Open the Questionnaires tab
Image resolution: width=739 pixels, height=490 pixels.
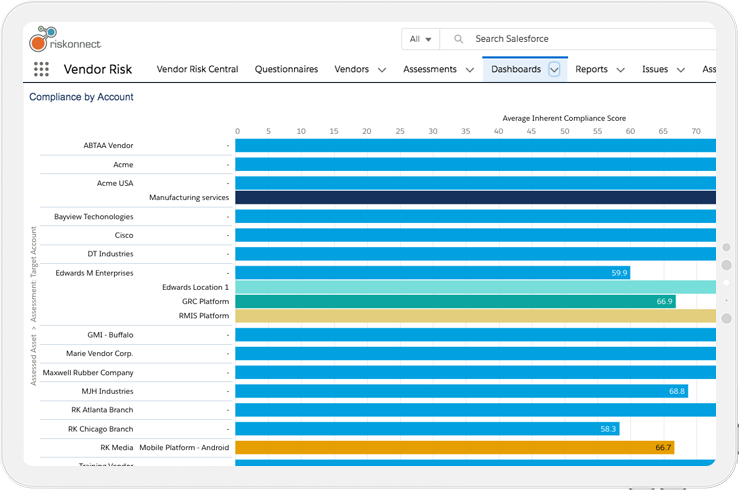coord(287,69)
